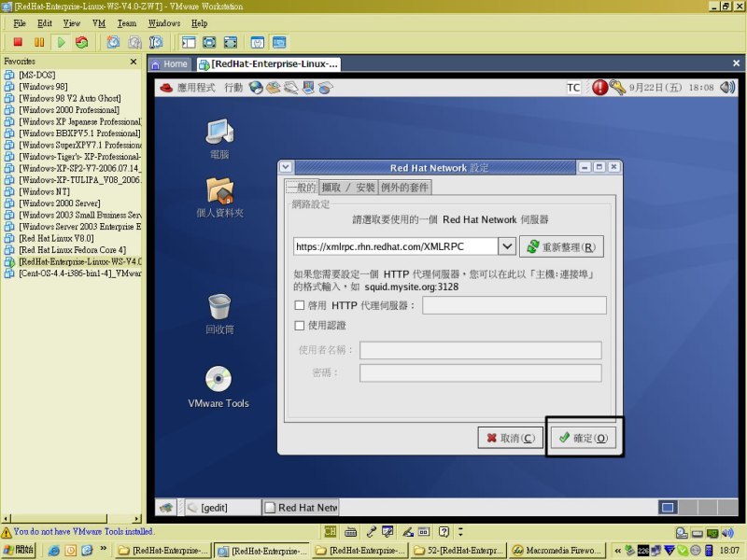The width and height of the screenshot is (747, 560).
Task: Click the volume speaker icon in GNOME panel
Action: (727, 87)
